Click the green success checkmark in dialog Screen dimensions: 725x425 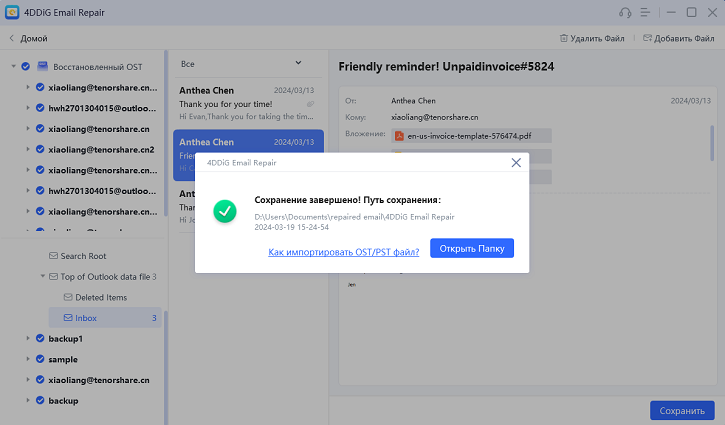click(225, 211)
